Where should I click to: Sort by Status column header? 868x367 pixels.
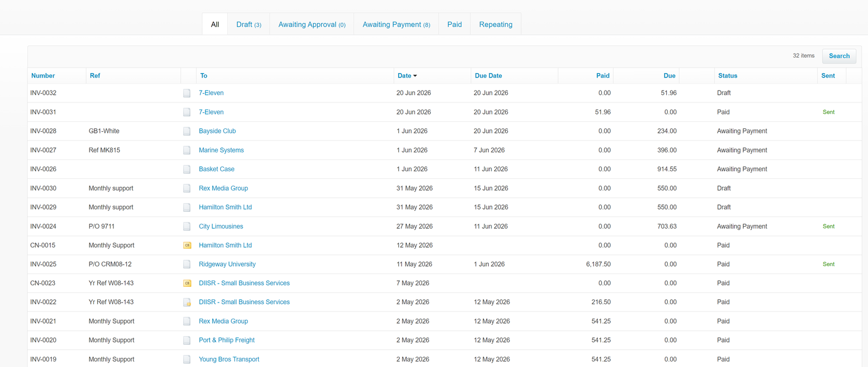[x=727, y=76]
